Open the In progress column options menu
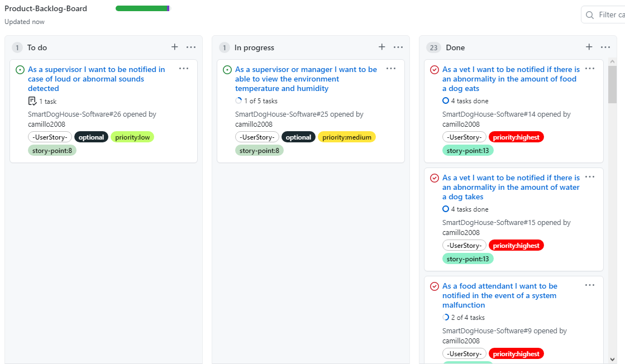Image resolution: width=625 pixels, height=364 pixels. pyautogui.click(x=398, y=47)
